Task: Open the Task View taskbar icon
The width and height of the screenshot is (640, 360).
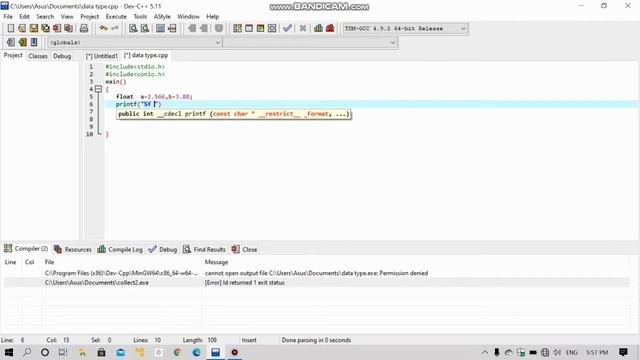Action: (x=63, y=352)
